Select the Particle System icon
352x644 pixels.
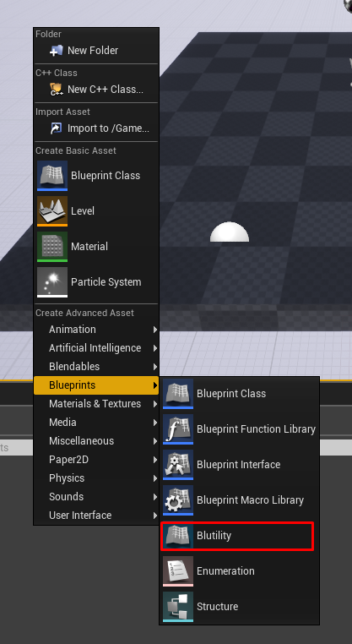(x=52, y=282)
